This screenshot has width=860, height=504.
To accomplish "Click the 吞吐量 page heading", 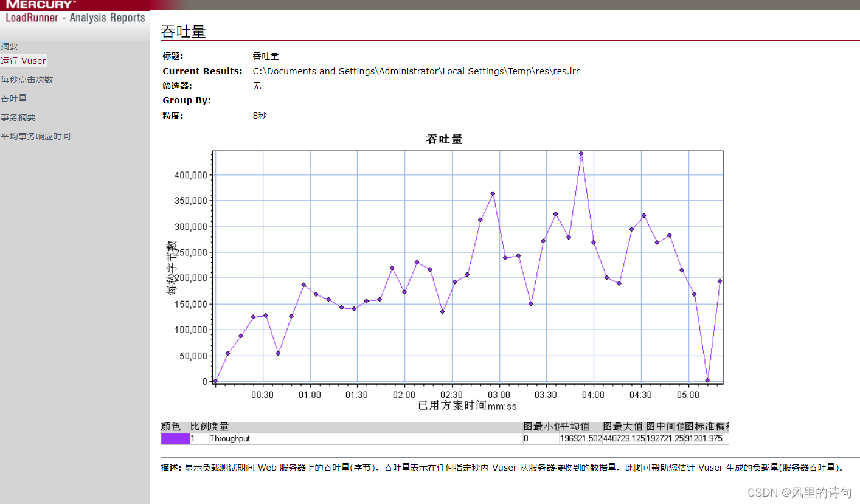I will coord(183,32).
